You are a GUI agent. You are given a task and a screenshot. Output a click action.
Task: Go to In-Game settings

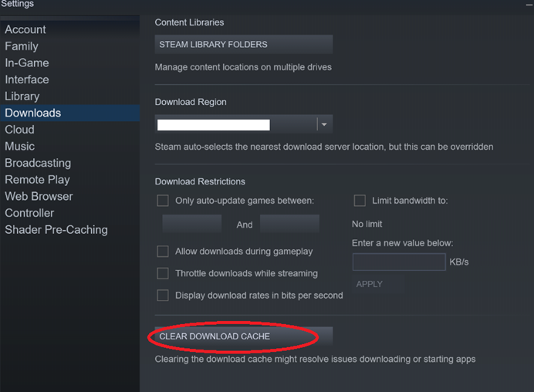coord(27,63)
